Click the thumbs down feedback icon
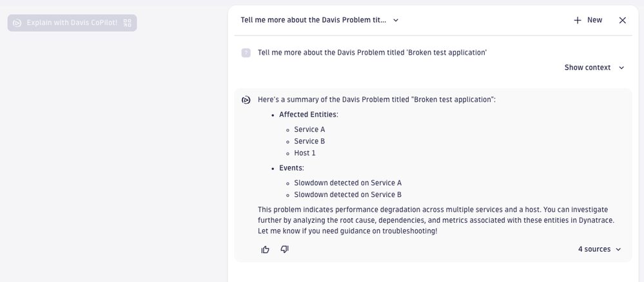This screenshot has width=644, height=282. click(x=284, y=249)
